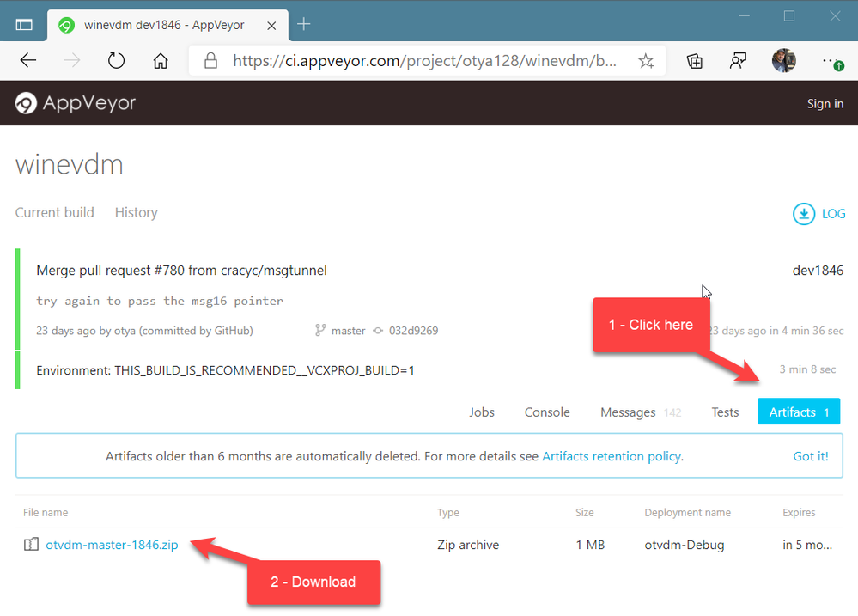This screenshot has height=616, width=858.
Task: Click the 'in 5 mo...' expires cell
Action: (807, 545)
